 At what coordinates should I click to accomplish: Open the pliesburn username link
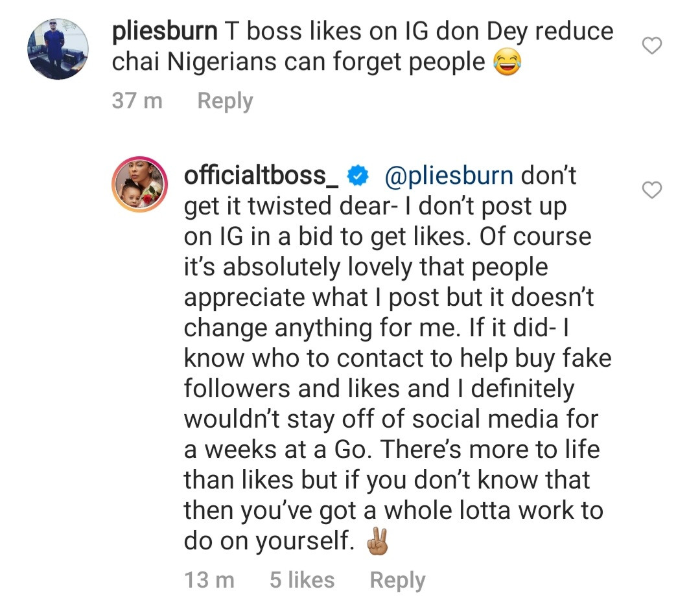[x=164, y=32]
